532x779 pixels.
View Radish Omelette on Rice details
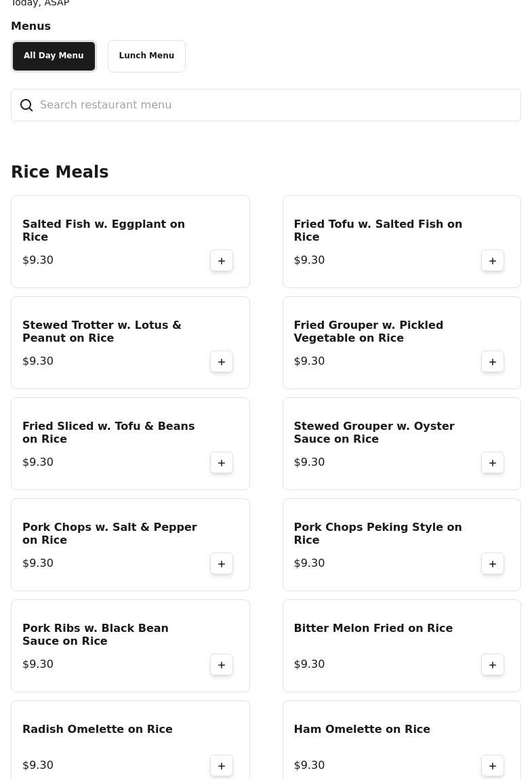98,730
